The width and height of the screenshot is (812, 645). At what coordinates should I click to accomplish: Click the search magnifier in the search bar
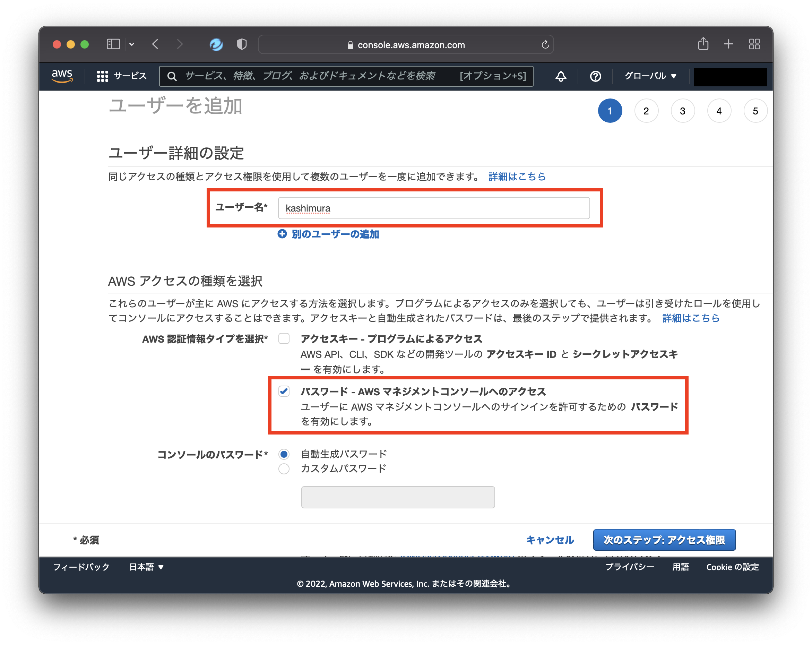[x=172, y=76]
